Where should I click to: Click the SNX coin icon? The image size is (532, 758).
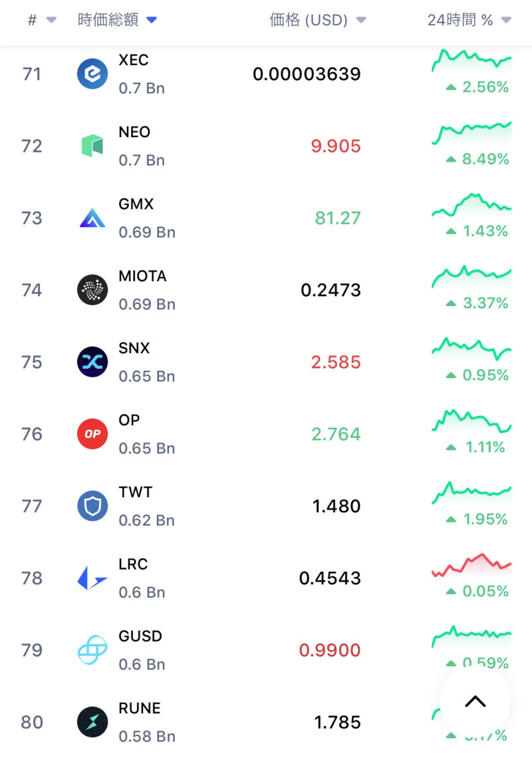tap(92, 362)
